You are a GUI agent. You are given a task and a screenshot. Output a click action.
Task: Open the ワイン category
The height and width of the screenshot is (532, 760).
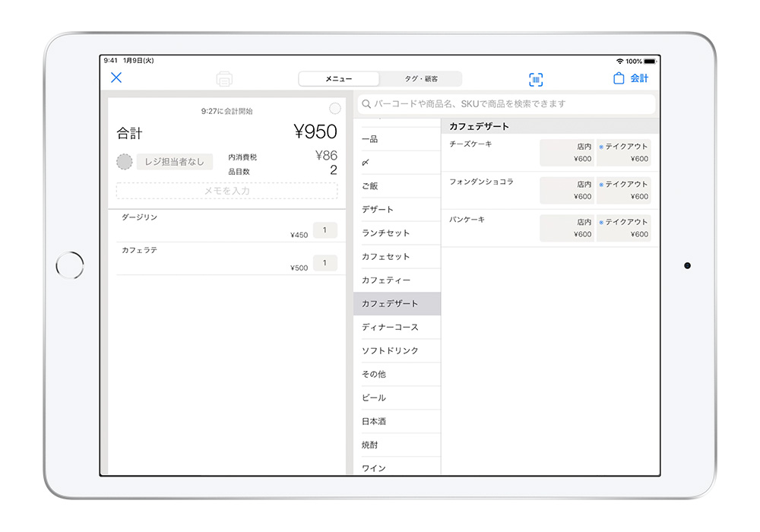pyautogui.click(x=397, y=467)
